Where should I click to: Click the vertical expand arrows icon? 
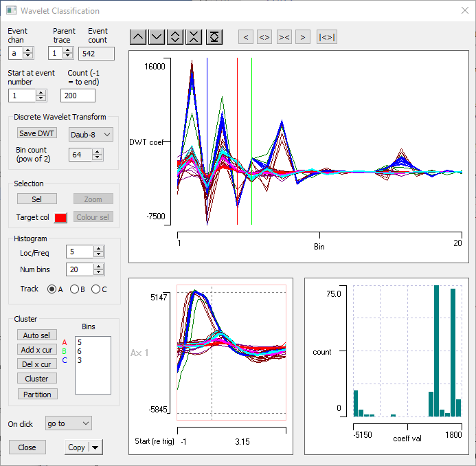tap(175, 37)
